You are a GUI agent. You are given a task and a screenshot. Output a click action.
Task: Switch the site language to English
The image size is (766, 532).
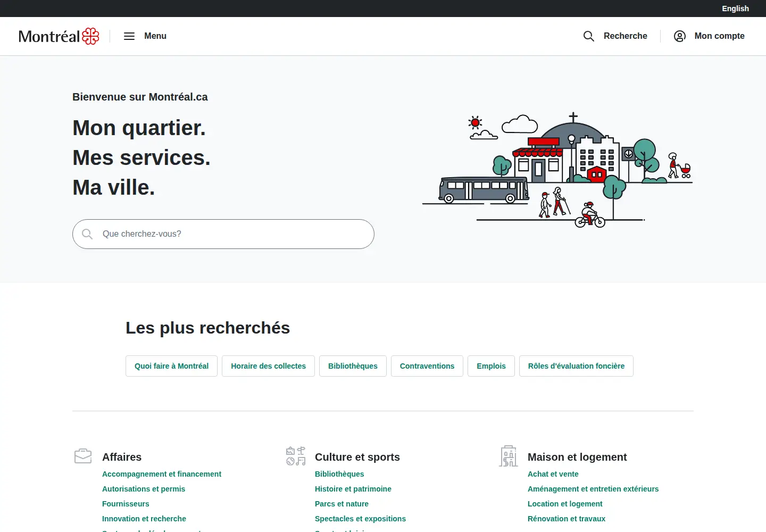click(x=735, y=9)
